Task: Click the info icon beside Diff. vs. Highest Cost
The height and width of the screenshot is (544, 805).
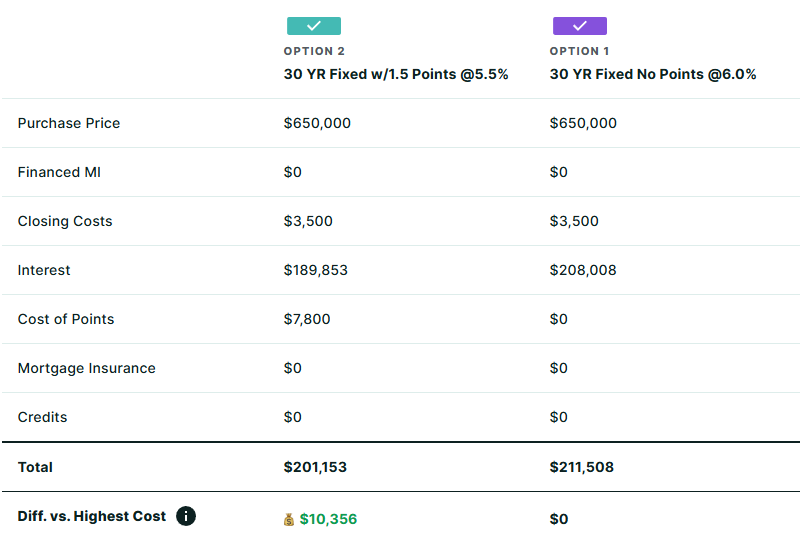Action: 186,516
